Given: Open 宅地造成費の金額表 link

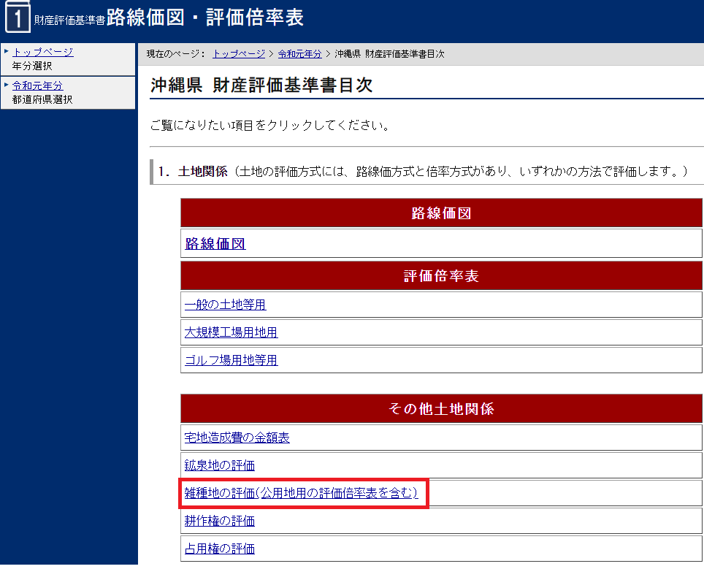Looking at the screenshot, I should (237, 438).
